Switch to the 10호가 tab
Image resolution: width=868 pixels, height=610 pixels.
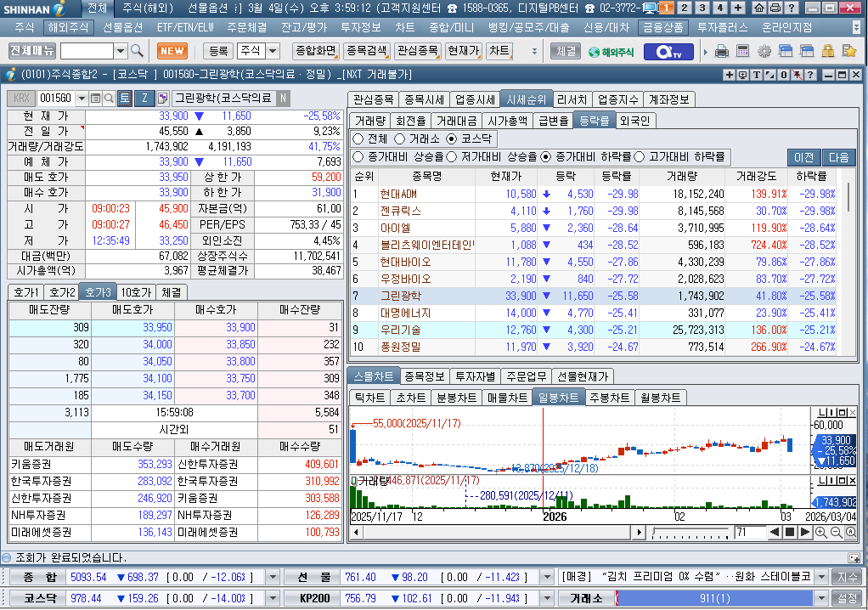click(136, 292)
